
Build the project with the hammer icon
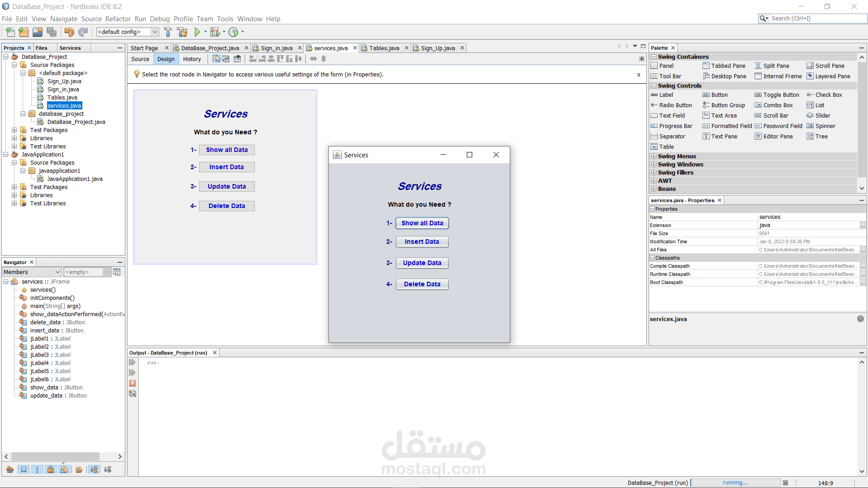click(x=168, y=32)
